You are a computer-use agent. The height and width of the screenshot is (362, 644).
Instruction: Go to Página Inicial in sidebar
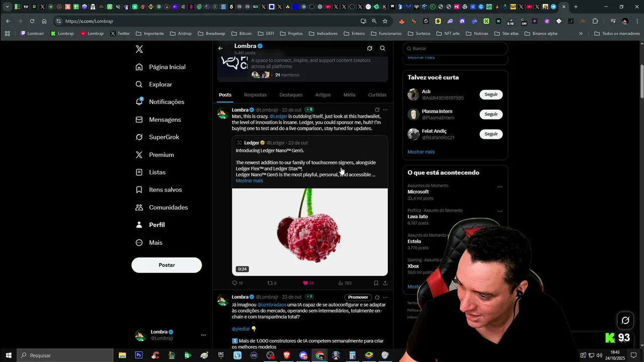(x=161, y=67)
